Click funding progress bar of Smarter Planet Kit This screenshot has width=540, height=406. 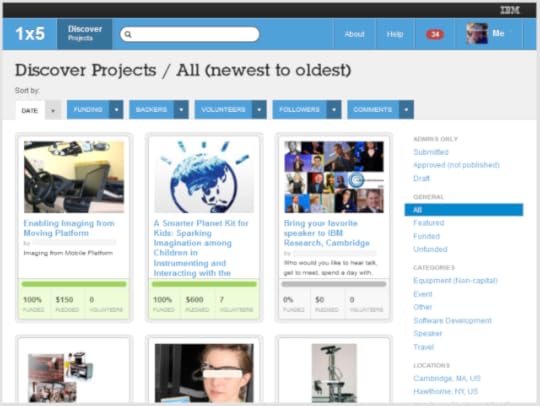(204, 284)
